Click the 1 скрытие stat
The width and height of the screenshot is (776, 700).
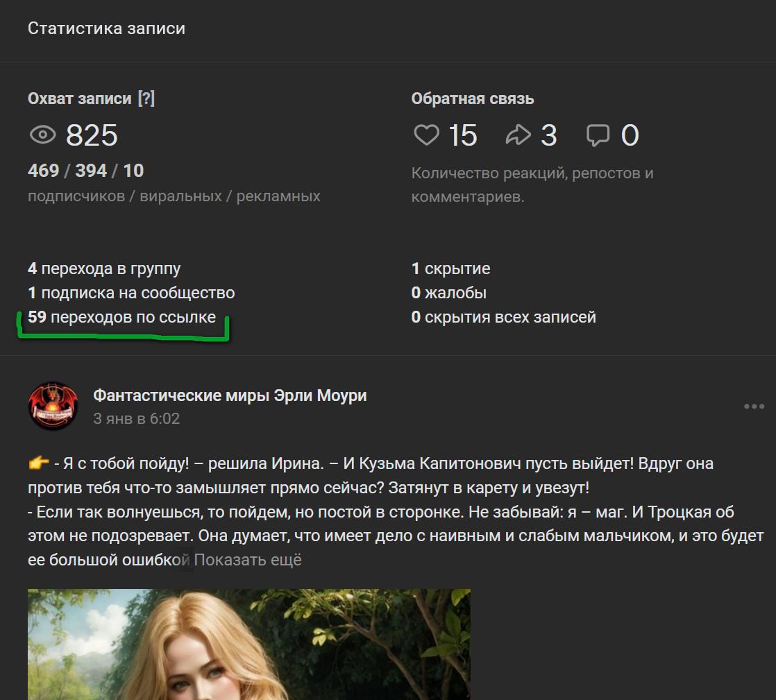click(450, 268)
